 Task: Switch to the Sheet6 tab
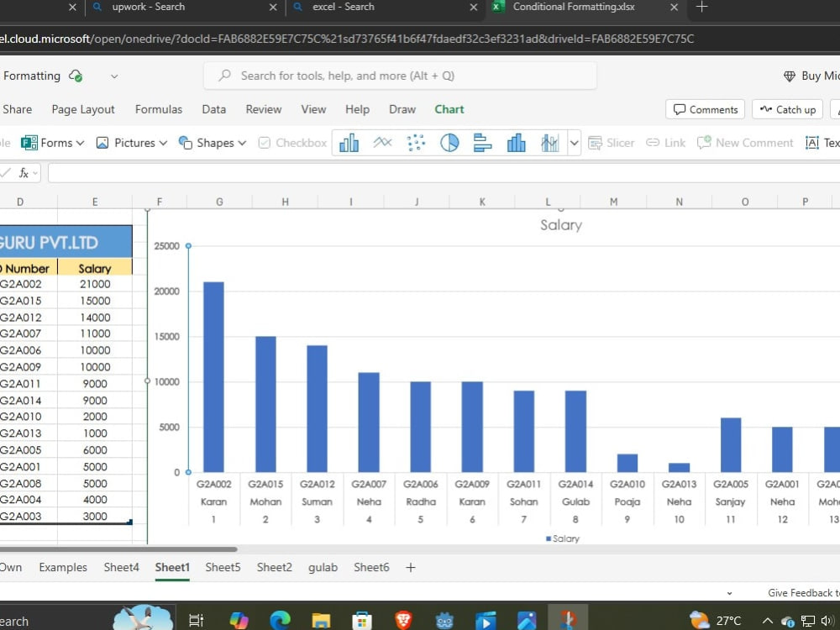tap(371, 567)
